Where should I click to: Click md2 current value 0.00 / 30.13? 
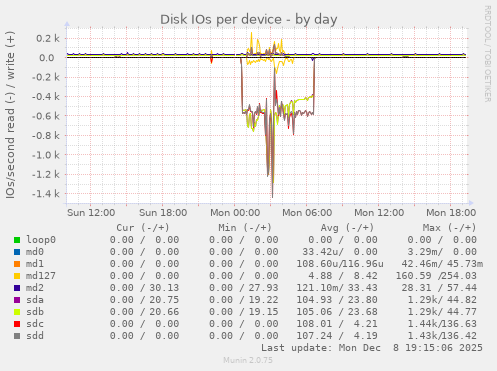click(x=144, y=288)
